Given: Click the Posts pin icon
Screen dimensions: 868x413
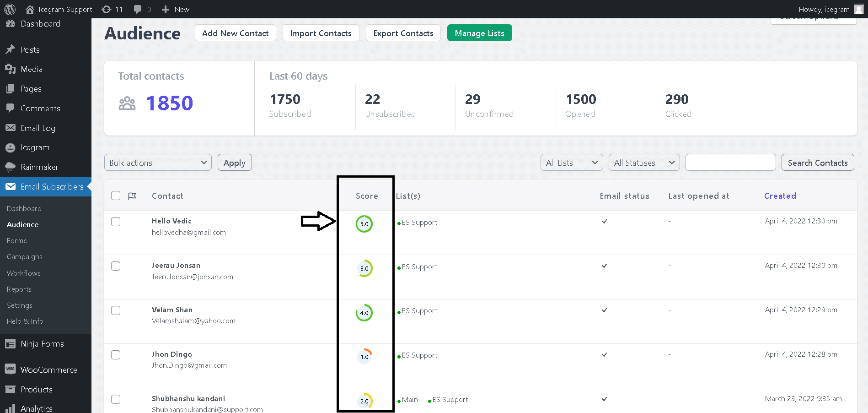Looking at the screenshot, I should click(x=10, y=49).
